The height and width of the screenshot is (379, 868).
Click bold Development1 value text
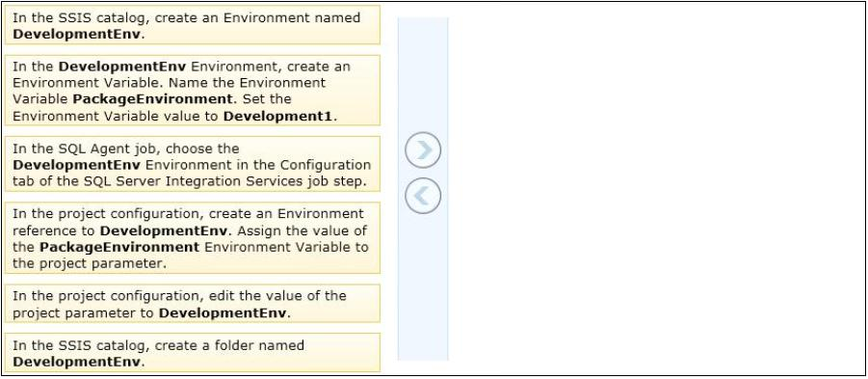(x=279, y=117)
